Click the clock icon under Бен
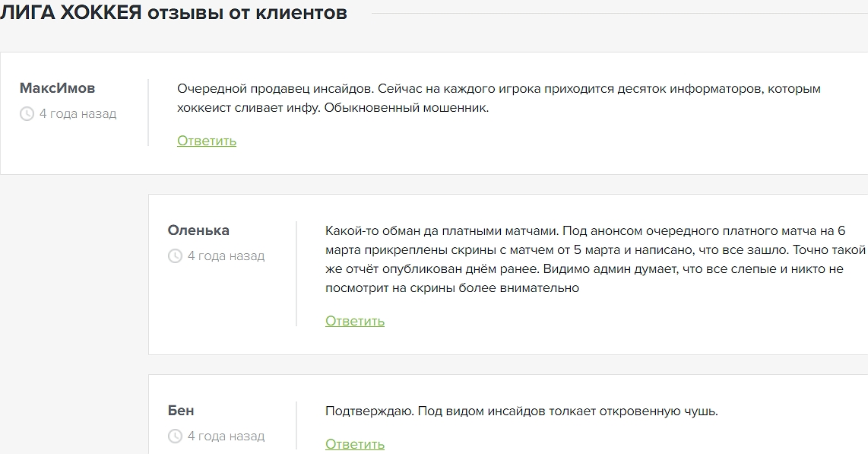This screenshot has width=868, height=454. pos(175,437)
